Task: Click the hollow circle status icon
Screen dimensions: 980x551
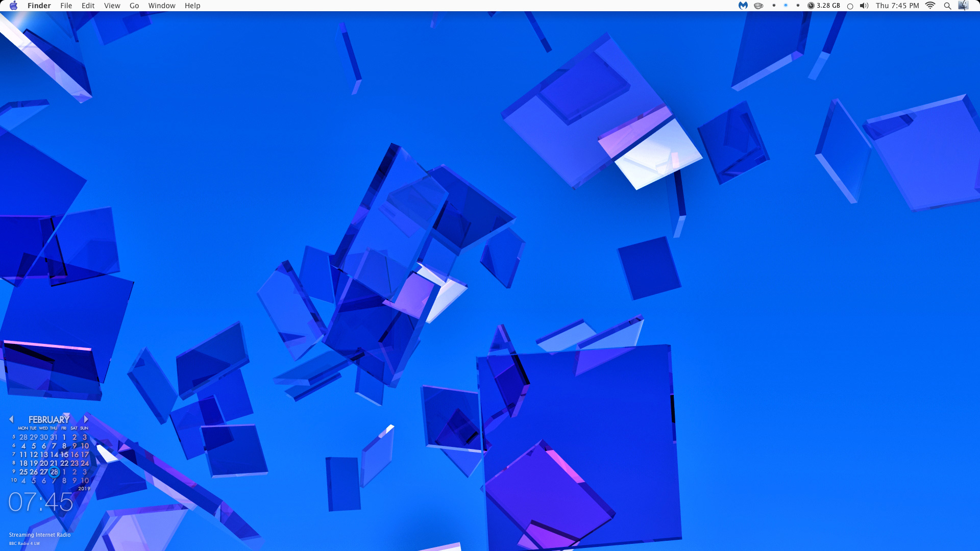Action: (x=850, y=6)
